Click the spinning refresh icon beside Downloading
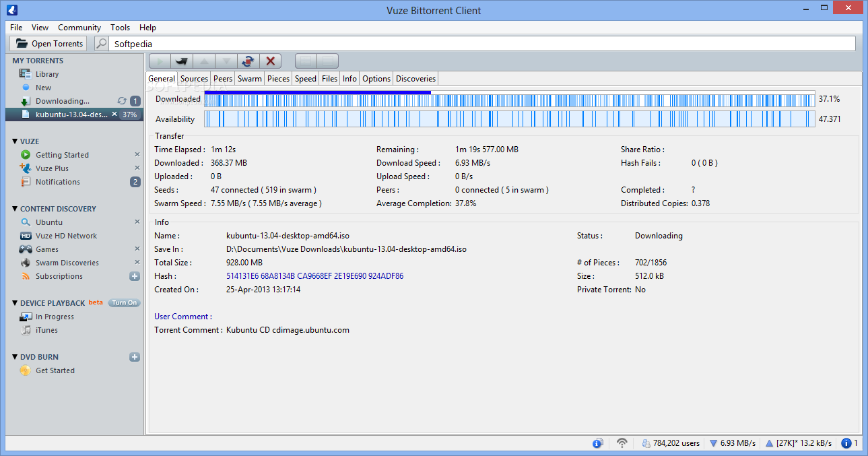Image resolution: width=868 pixels, height=456 pixels. coord(122,101)
